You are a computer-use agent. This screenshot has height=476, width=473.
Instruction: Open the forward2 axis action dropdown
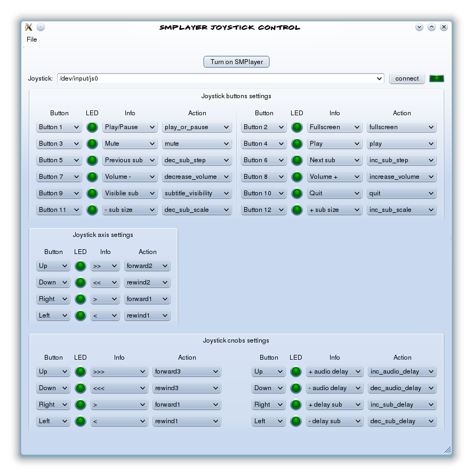147,266
